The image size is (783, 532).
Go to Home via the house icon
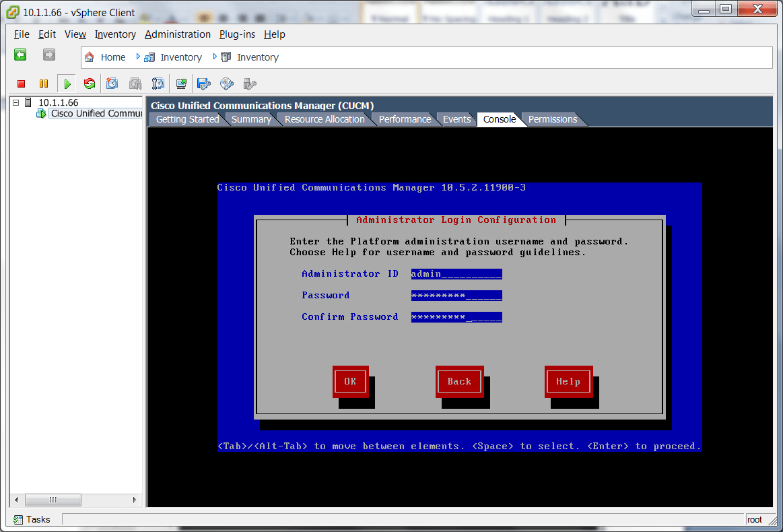click(x=90, y=57)
